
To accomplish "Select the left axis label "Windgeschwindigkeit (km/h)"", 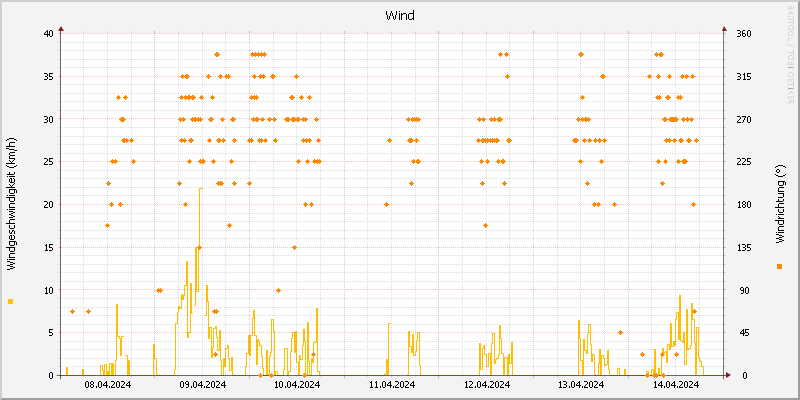I will 11,204.
